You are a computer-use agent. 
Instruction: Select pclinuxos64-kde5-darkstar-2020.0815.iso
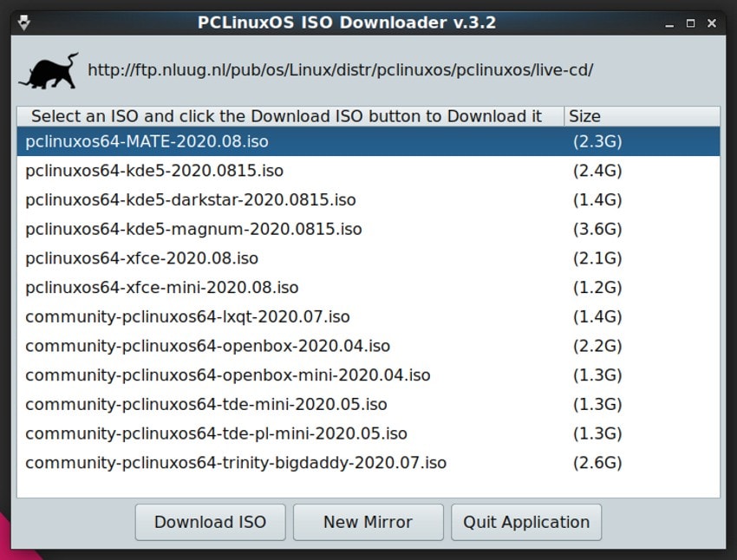click(368, 199)
